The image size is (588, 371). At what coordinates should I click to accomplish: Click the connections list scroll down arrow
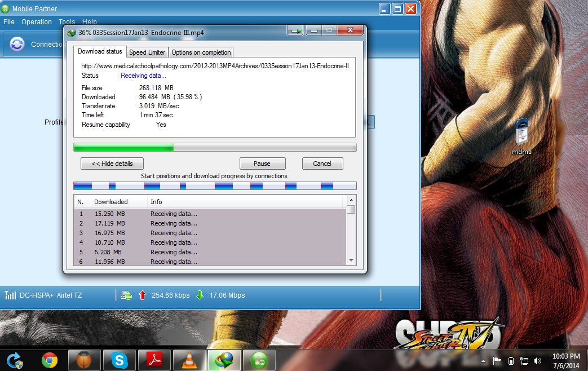pyautogui.click(x=351, y=260)
